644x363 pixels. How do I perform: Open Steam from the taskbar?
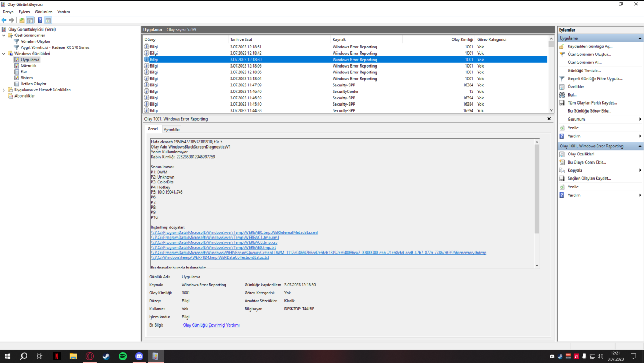(x=106, y=356)
